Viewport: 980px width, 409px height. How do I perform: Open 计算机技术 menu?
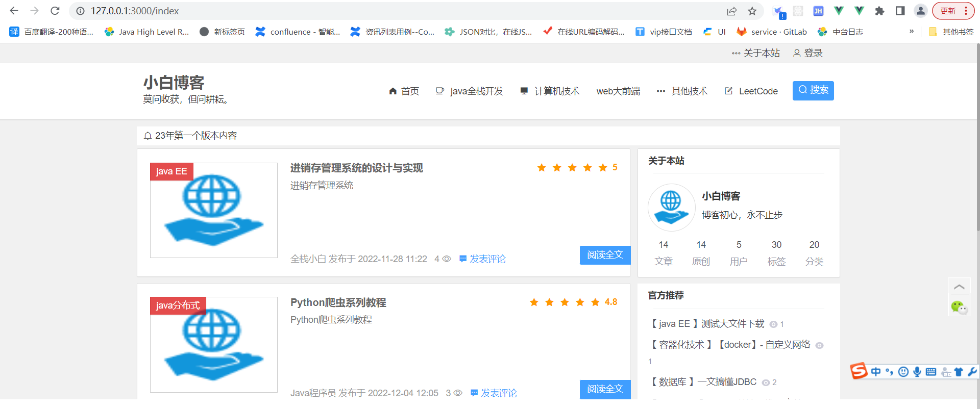(550, 91)
